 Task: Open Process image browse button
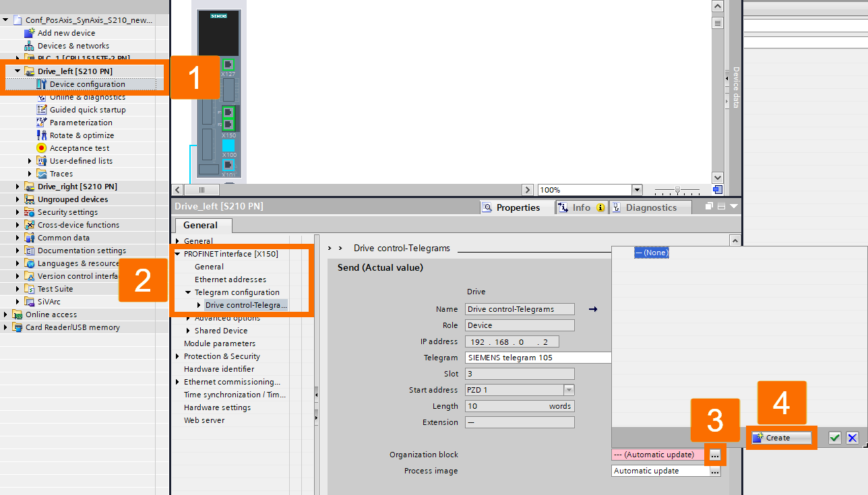pos(715,471)
